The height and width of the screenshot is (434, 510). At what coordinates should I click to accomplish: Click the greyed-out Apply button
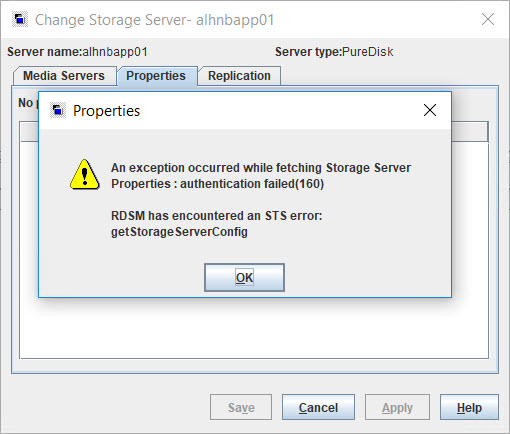[x=397, y=407]
